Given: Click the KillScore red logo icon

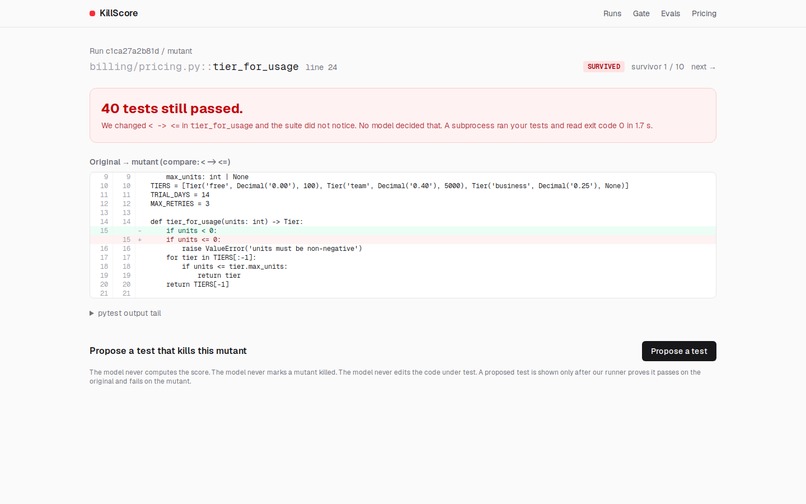Looking at the screenshot, I should (x=92, y=13).
